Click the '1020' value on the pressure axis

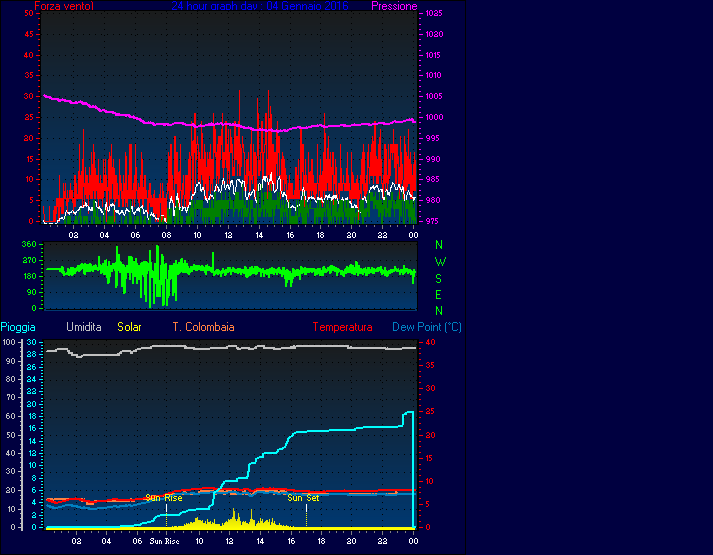[x=434, y=35]
